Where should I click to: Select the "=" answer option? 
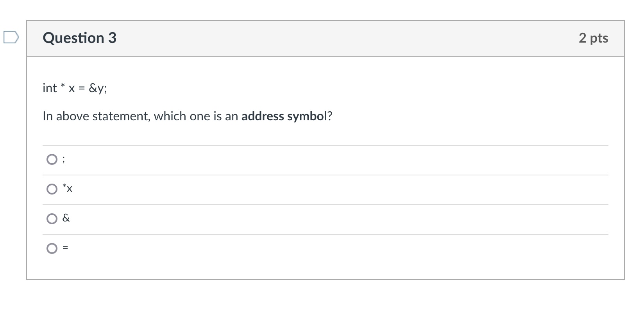[52, 248]
